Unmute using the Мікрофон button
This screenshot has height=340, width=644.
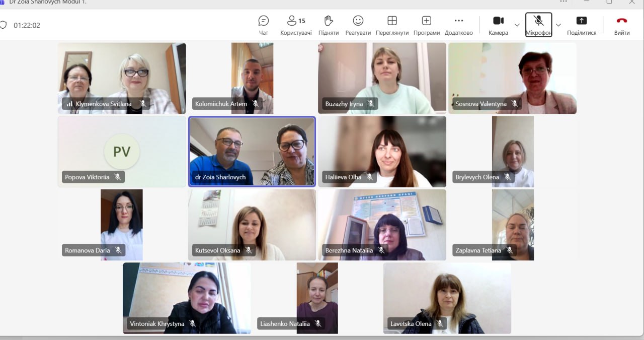(538, 25)
